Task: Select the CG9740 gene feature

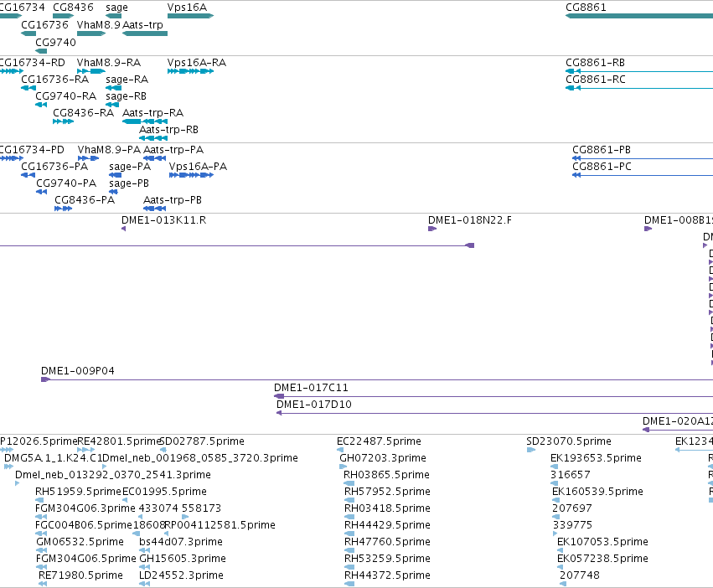Action: (x=41, y=51)
